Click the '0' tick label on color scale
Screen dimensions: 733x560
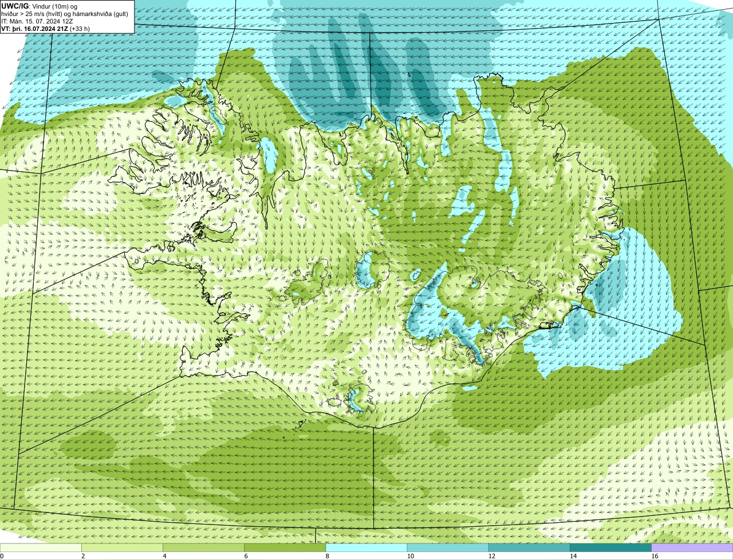tap(2, 556)
